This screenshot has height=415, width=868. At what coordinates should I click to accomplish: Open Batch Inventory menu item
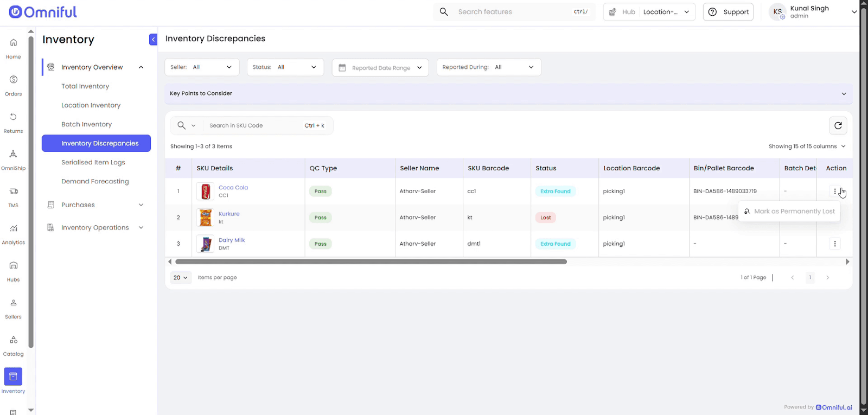click(x=86, y=124)
